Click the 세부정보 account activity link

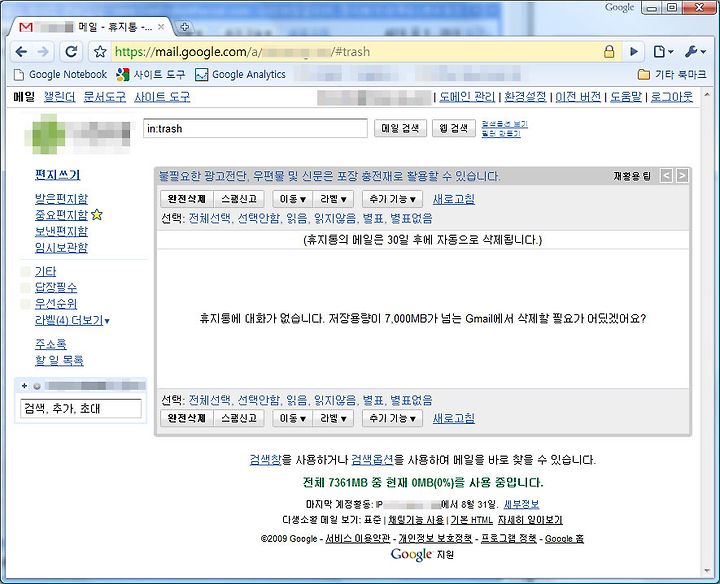click(521, 504)
